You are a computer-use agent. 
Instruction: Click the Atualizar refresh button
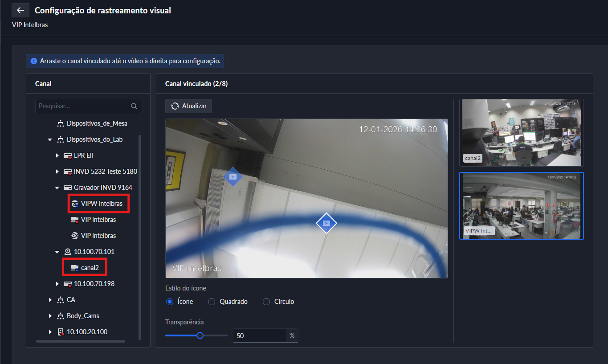189,106
